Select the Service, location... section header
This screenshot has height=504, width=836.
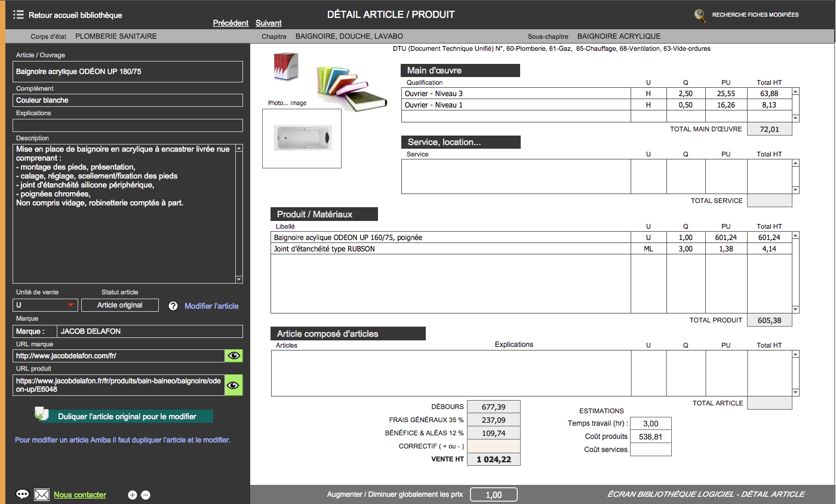coord(461,142)
